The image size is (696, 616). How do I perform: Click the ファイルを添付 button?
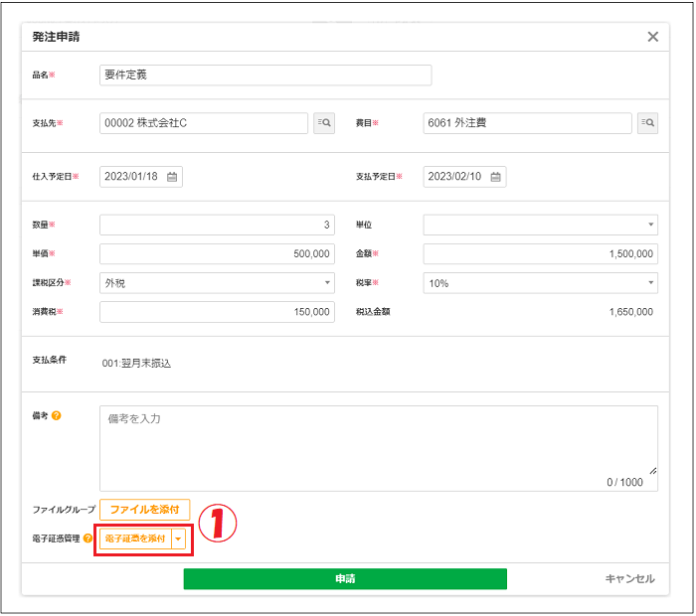[144, 510]
